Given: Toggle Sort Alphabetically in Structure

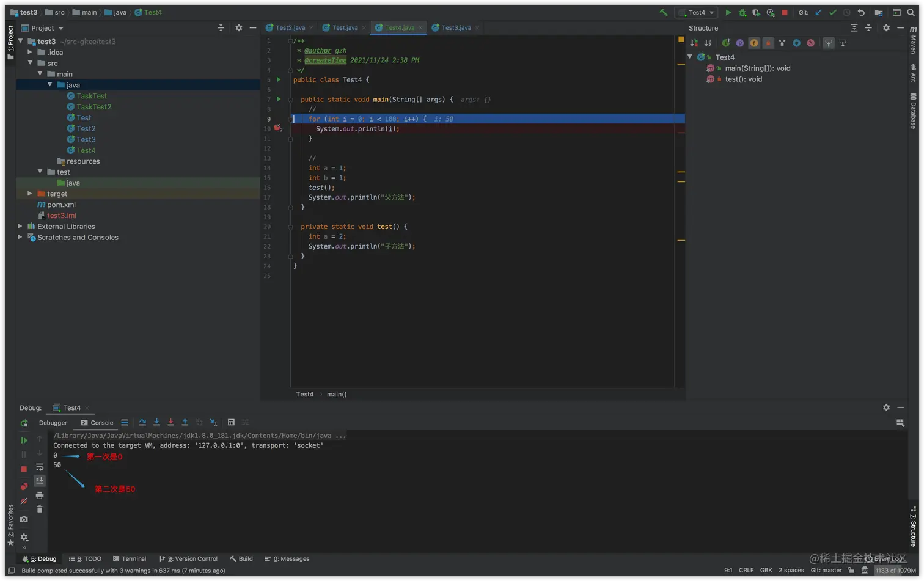Looking at the screenshot, I should tap(708, 43).
